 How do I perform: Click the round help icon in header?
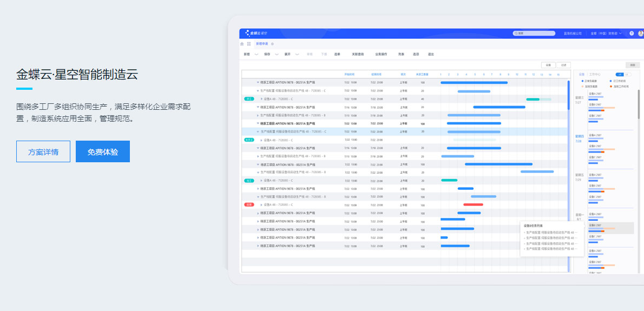coord(632,33)
